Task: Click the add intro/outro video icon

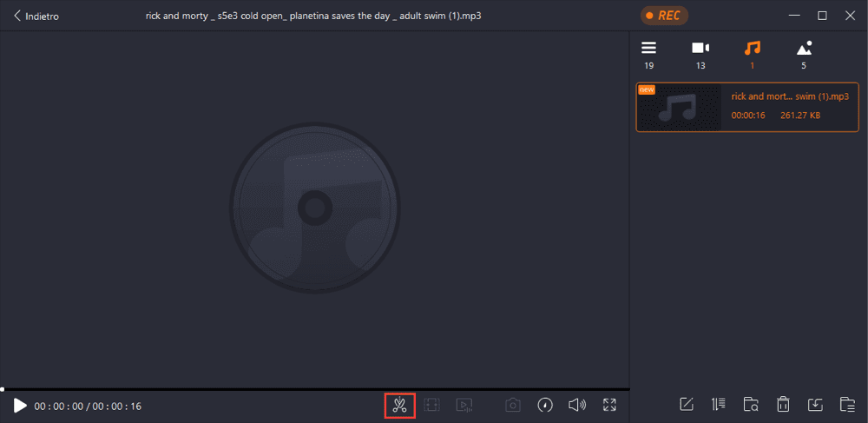Action: 464,406
